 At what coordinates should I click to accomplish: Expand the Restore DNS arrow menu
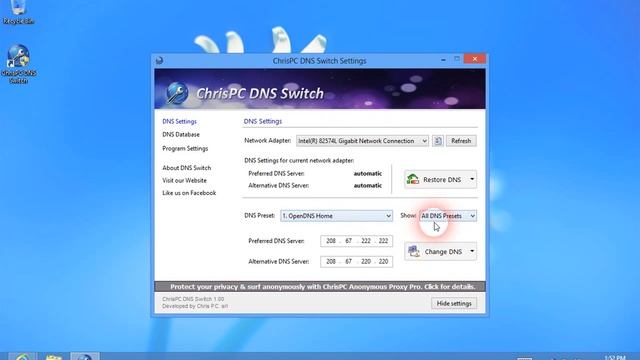[x=472, y=179]
